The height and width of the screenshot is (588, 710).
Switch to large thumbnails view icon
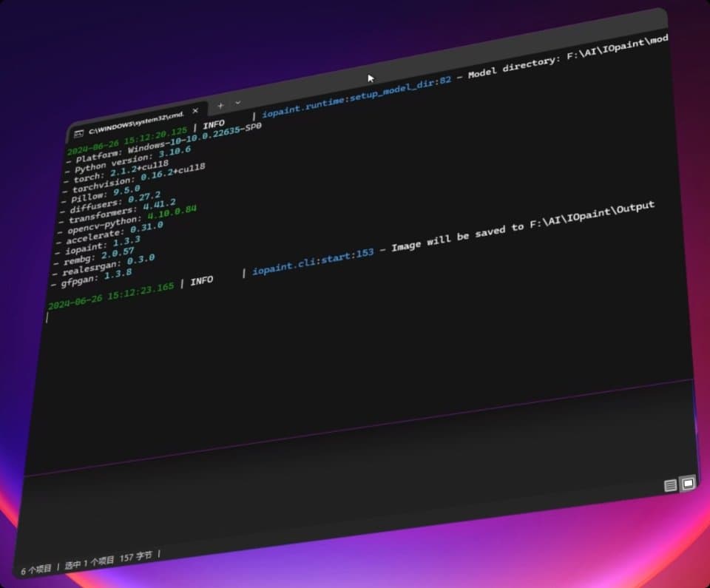click(x=688, y=483)
